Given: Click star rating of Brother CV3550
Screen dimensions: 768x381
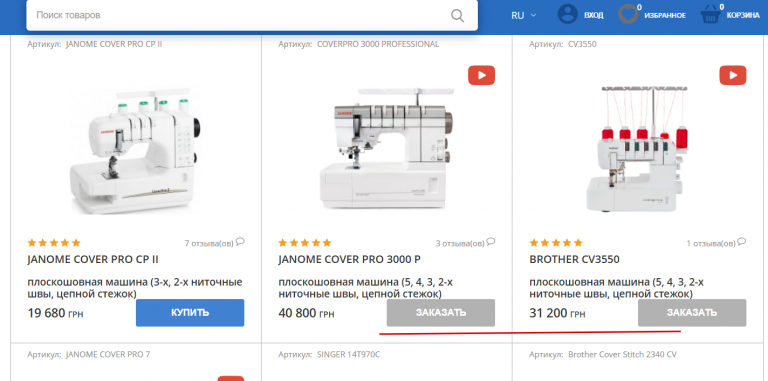Looking at the screenshot, I should (x=556, y=243).
